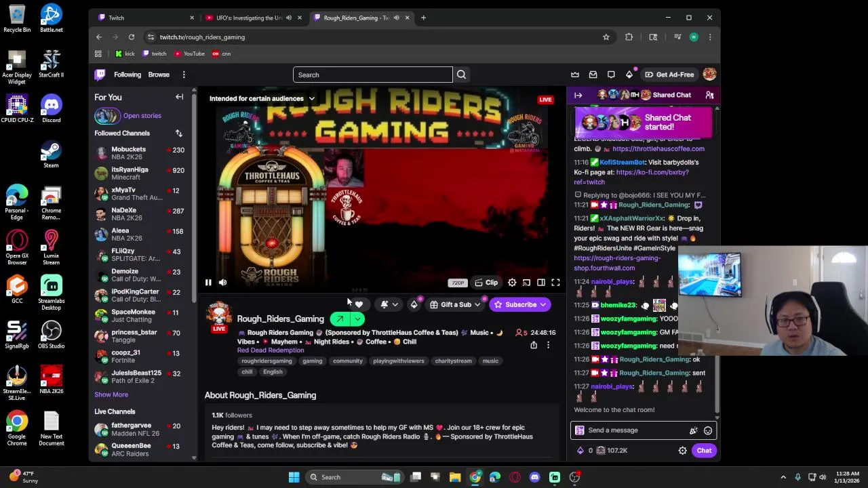Open the throttlehauscoffee.com link in chat

(x=658, y=148)
